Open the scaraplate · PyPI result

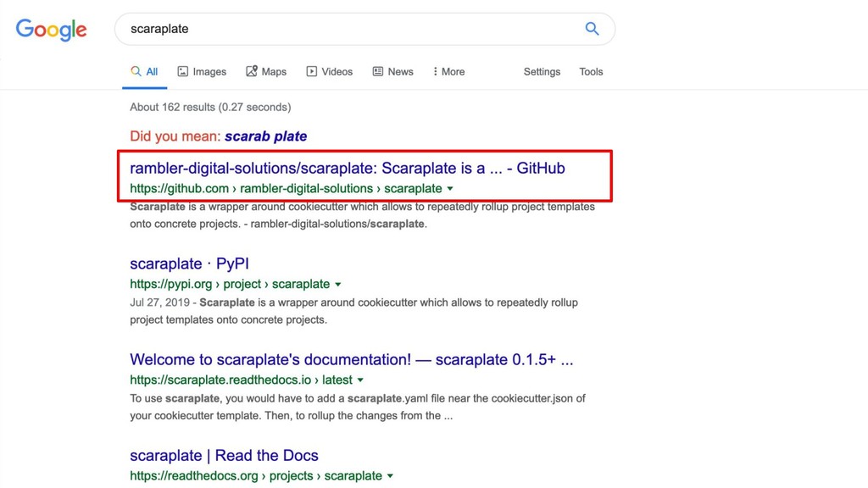coord(189,264)
